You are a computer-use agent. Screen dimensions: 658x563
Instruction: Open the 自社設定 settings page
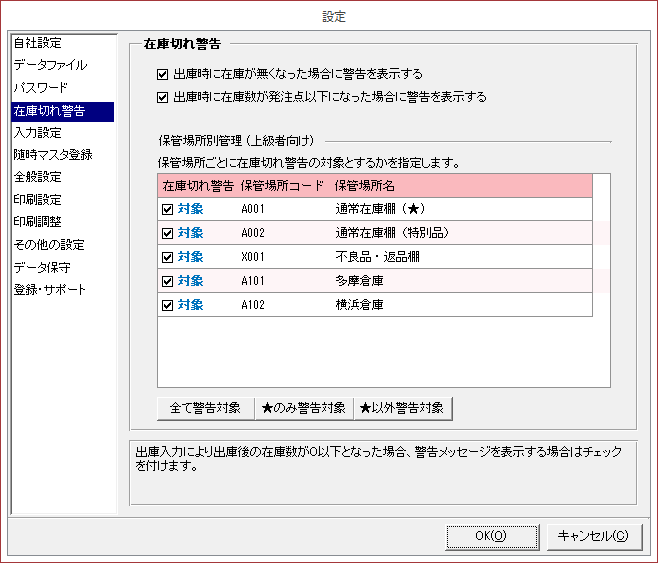[x=37, y=43]
